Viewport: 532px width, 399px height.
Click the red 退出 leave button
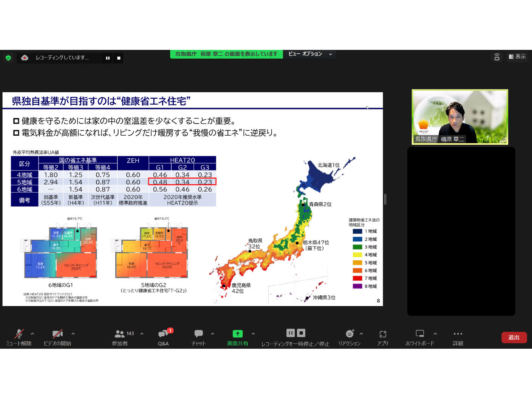[513, 337]
